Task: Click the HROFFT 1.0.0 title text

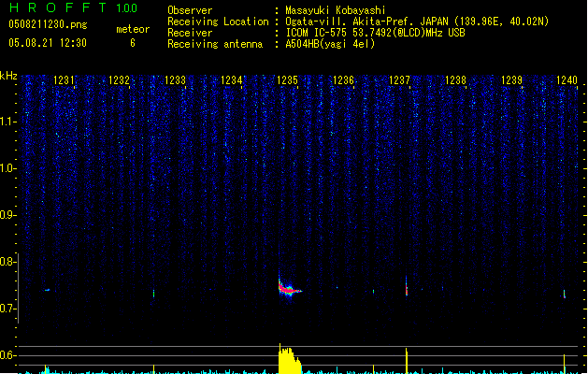Action: click(x=74, y=7)
